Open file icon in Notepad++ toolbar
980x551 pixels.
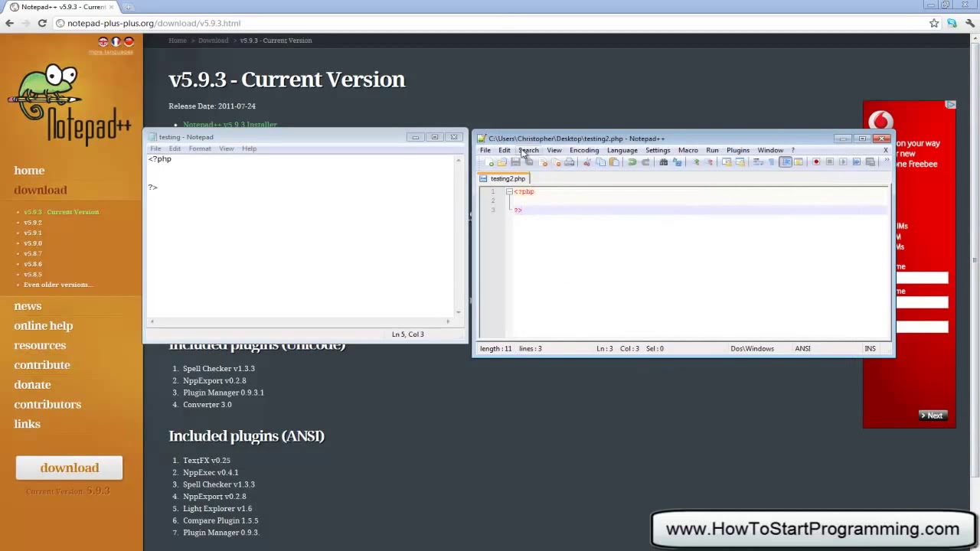click(x=501, y=162)
